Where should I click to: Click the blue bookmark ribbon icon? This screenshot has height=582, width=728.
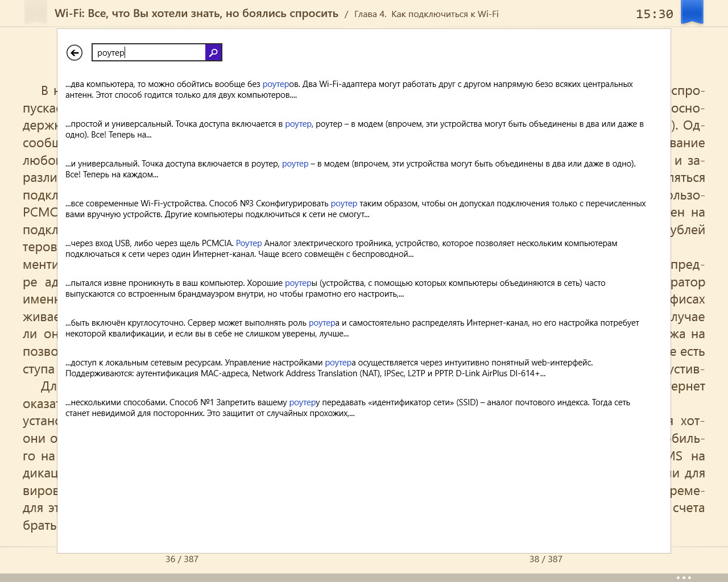(692, 12)
